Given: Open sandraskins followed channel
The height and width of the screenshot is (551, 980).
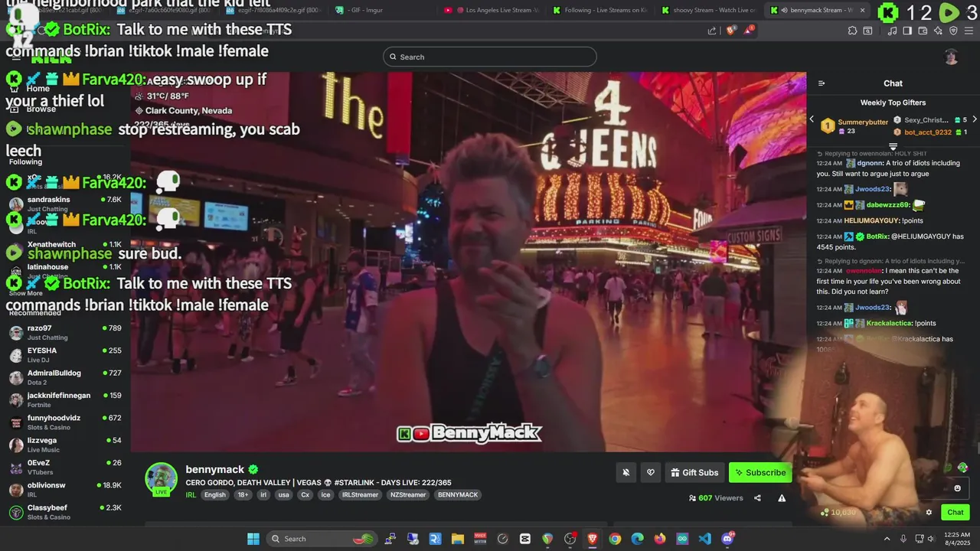Looking at the screenshot, I should click(65, 204).
